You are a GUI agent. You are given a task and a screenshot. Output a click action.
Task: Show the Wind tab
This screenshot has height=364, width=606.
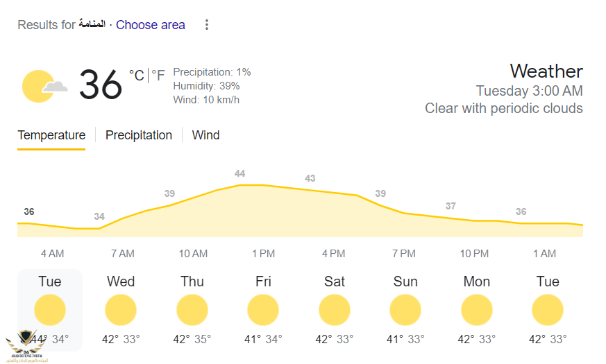click(205, 135)
